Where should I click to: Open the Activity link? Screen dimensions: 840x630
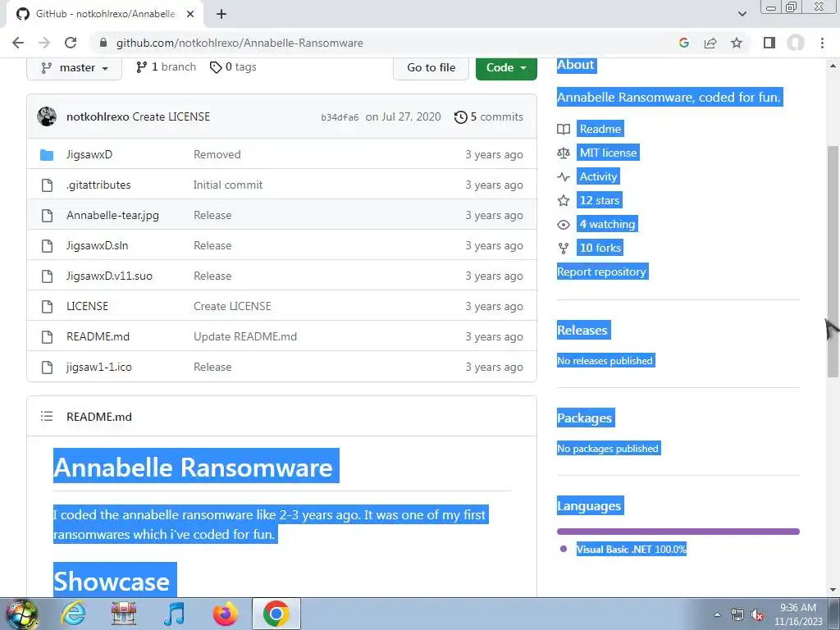pos(598,176)
